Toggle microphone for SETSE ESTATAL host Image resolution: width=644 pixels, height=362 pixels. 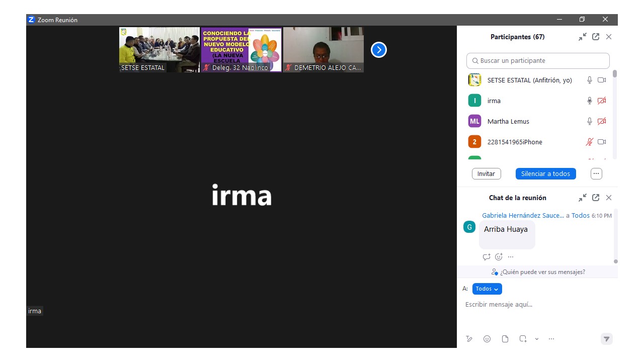[x=590, y=80]
